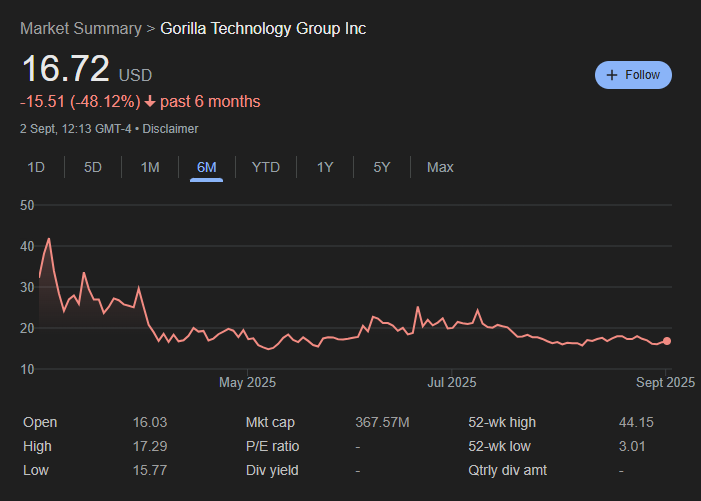The width and height of the screenshot is (701, 501).
Task: Click the Low value 15.77
Action: (150, 471)
